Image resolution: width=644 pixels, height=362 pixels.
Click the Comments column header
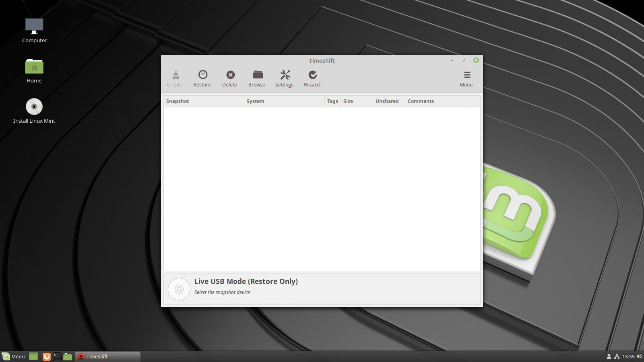pyautogui.click(x=436, y=101)
